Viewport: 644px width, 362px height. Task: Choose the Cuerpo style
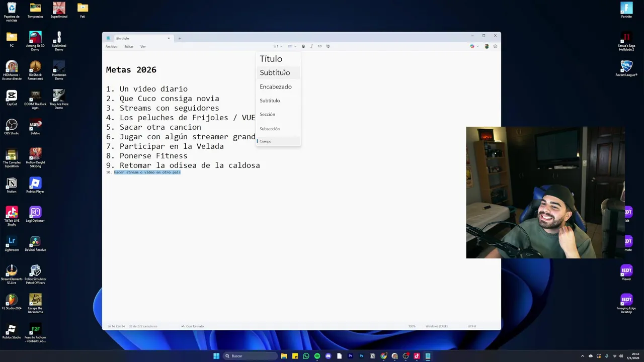click(x=278, y=141)
